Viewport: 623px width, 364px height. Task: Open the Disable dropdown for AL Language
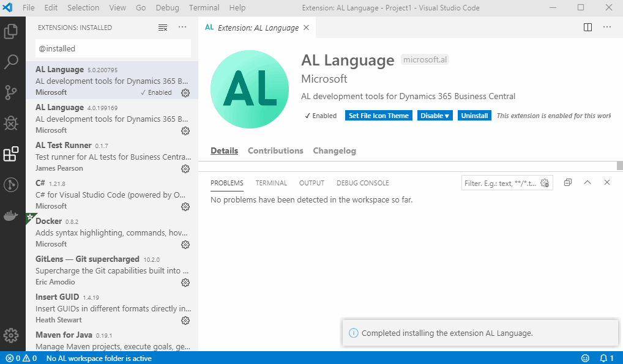[435, 115]
